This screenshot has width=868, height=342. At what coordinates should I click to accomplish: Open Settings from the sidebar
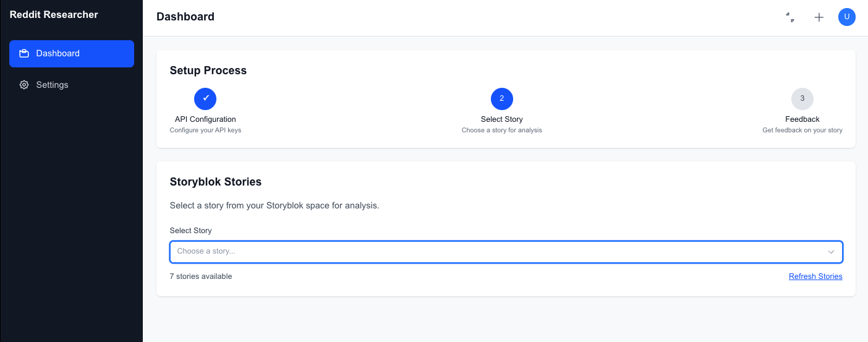(x=52, y=85)
